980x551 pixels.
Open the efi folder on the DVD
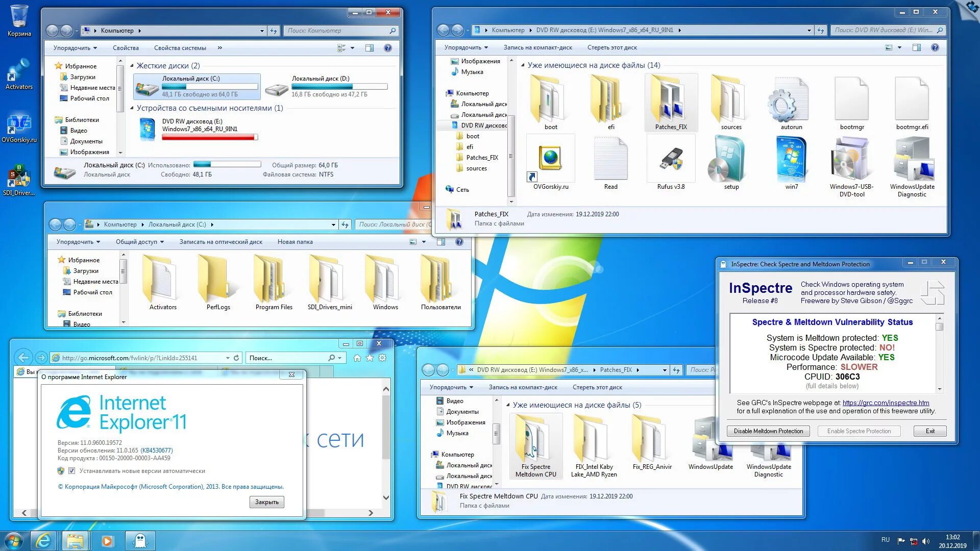611,102
